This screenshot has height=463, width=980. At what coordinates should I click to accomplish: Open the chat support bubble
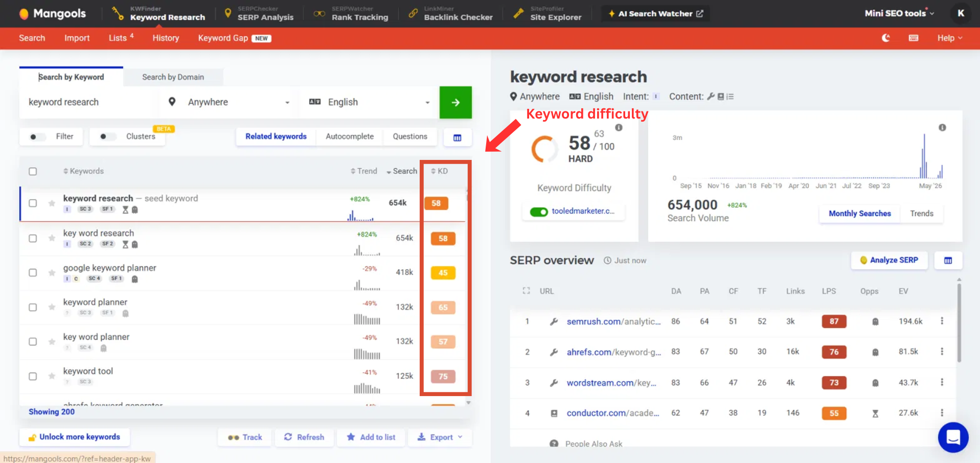[953, 437]
